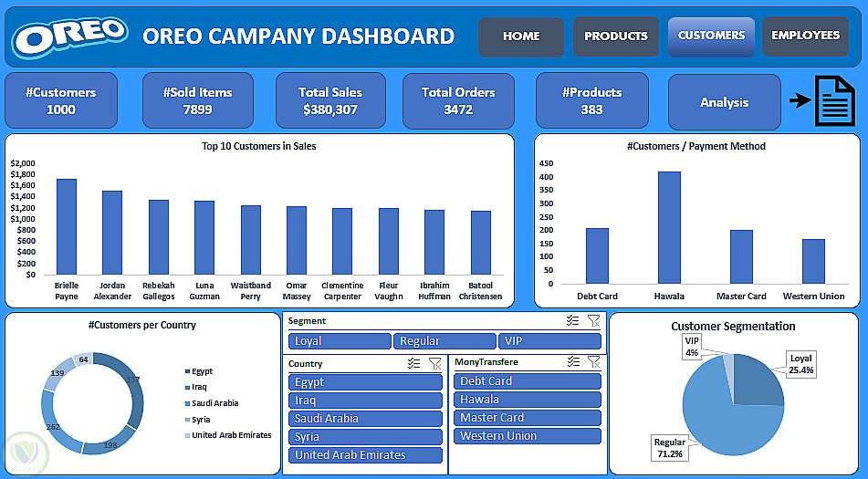Viewport: 868px width, 479px height.
Task: Click the donut segment labeled 198
Action: coord(110,443)
